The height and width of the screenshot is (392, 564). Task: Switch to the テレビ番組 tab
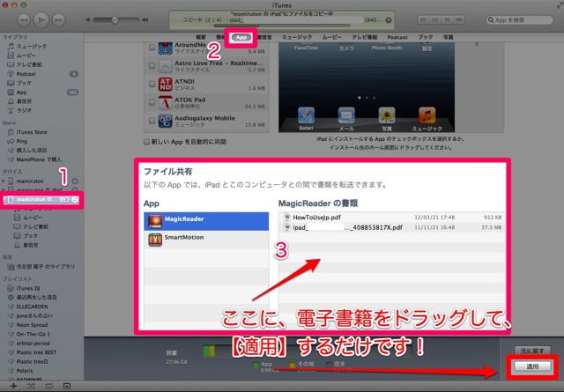(365, 37)
